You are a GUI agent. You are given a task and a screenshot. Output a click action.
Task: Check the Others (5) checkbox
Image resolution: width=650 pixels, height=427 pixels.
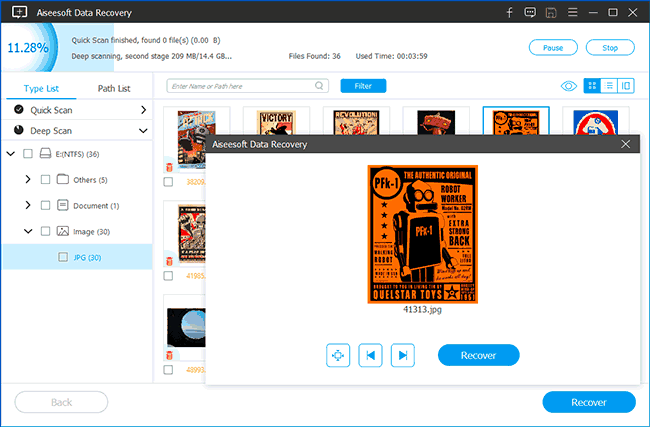click(45, 180)
